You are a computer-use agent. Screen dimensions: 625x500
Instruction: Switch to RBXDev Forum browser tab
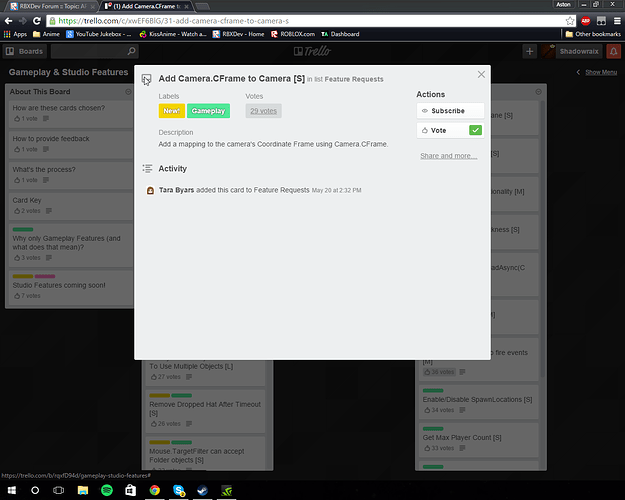point(52,6)
